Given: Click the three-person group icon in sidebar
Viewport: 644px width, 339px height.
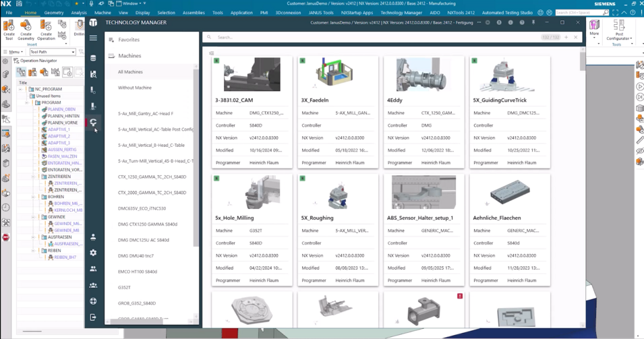Looking at the screenshot, I should click(x=93, y=285).
